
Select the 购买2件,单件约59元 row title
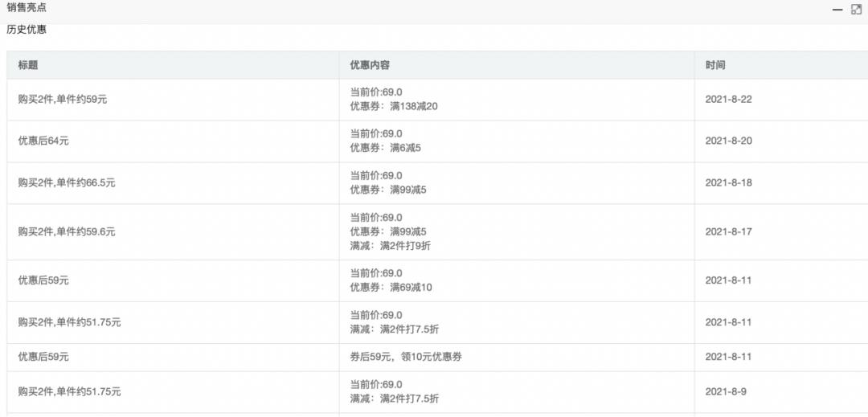[x=63, y=100]
